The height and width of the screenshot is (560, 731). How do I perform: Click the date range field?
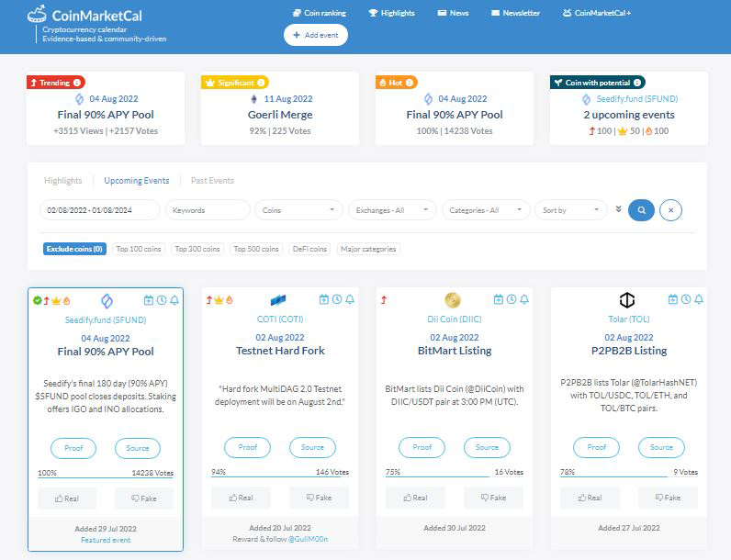pos(100,210)
